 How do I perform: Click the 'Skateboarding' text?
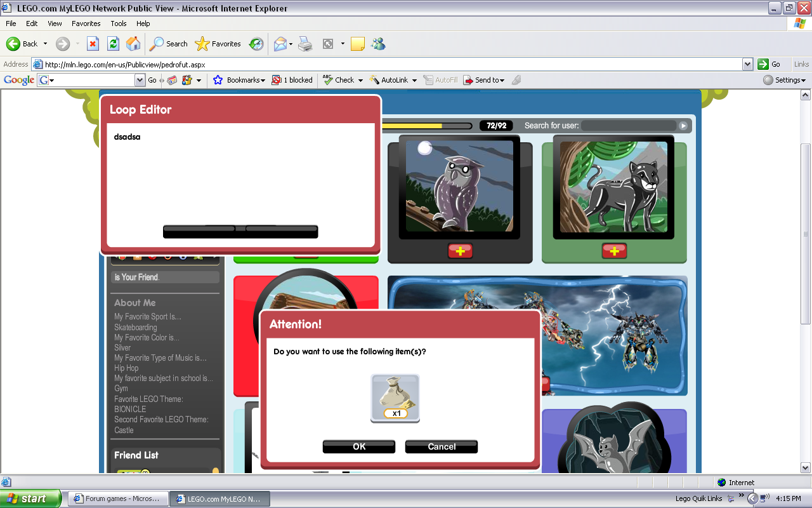tap(135, 327)
